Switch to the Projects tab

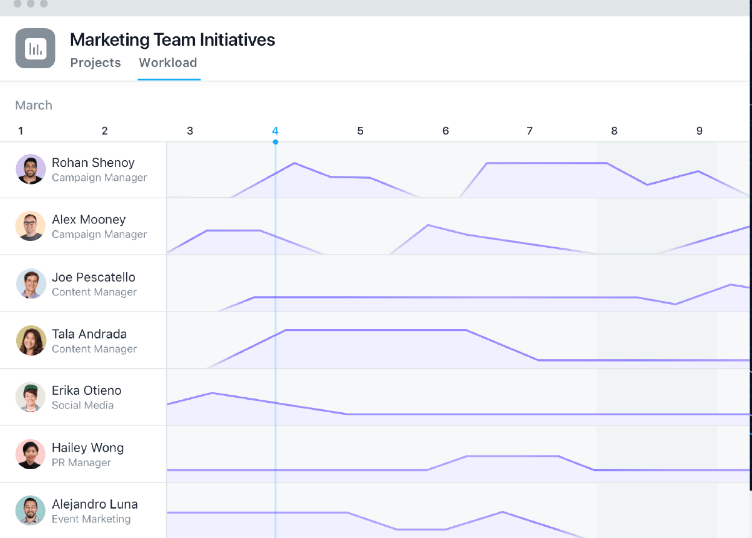point(95,63)
